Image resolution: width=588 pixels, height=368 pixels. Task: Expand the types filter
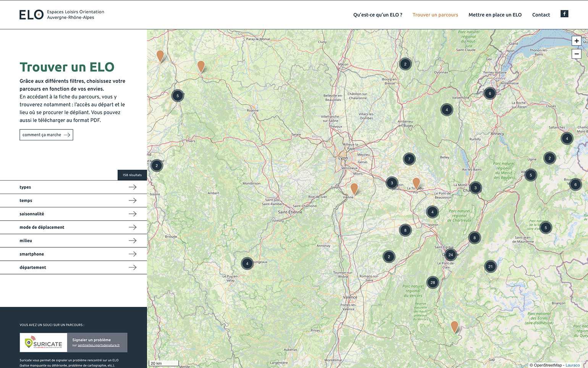pyautogui.click(x=73, y=187)
